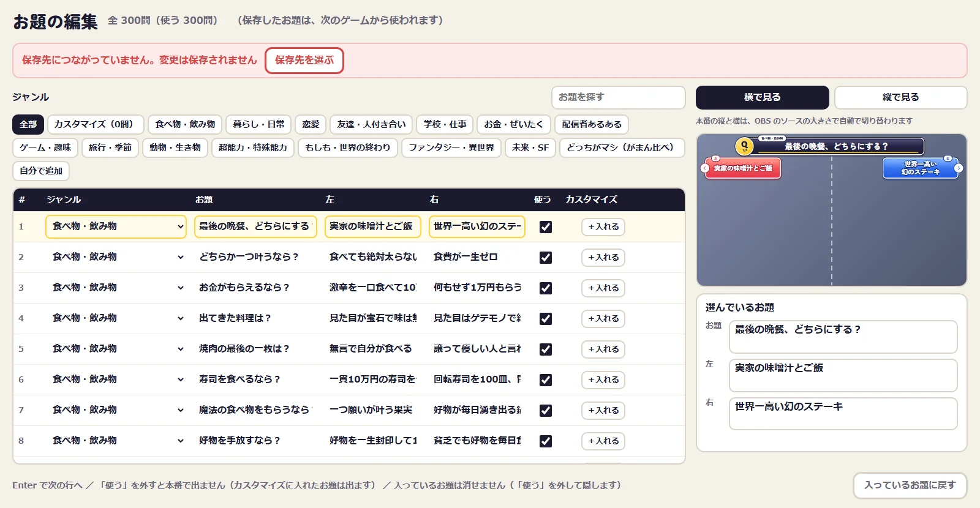Open the genre dropdown in row 8

coord(116,441)
